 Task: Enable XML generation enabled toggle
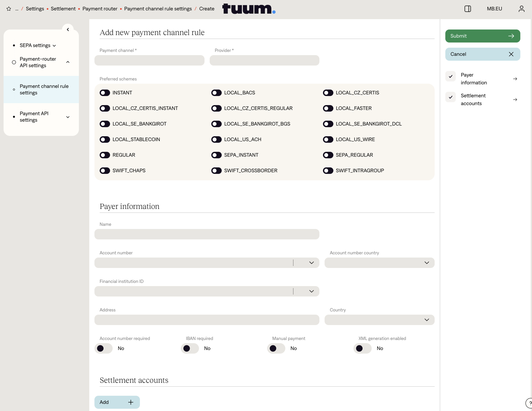(x=362, y=348)
